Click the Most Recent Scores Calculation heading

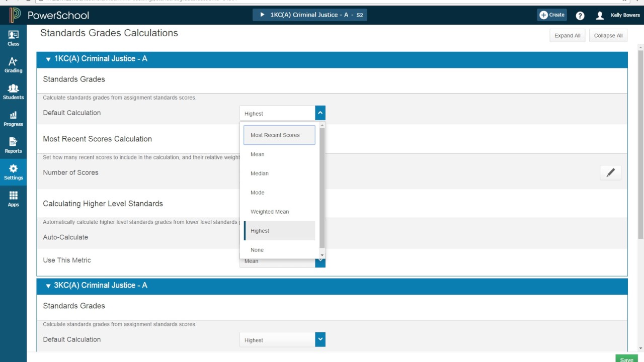point(97,139)
